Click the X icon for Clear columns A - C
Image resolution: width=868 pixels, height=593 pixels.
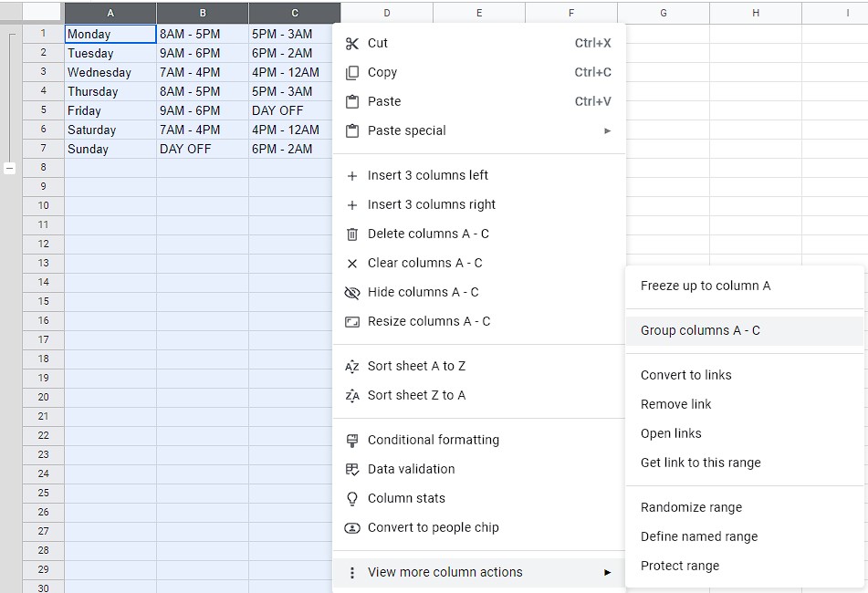coord(352,264)
